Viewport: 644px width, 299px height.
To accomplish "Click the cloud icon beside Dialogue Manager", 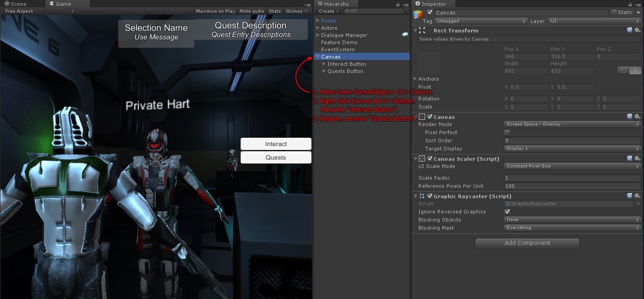I will tap(405, 35).
